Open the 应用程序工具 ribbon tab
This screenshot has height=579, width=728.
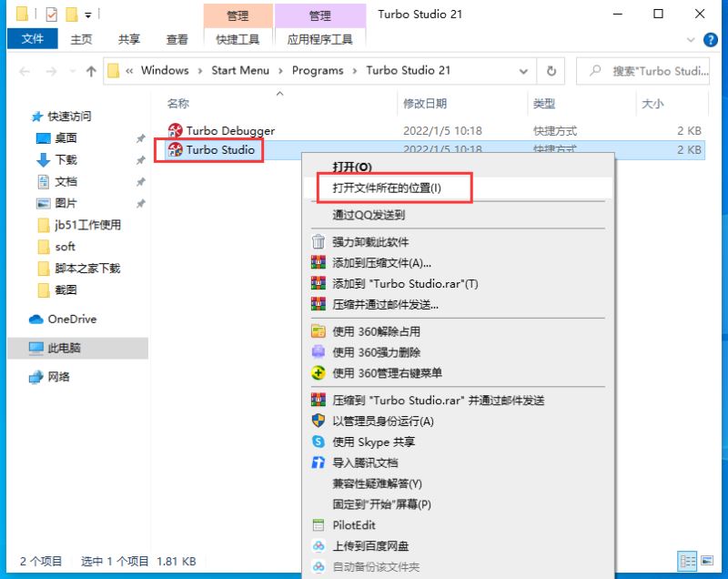320,39
